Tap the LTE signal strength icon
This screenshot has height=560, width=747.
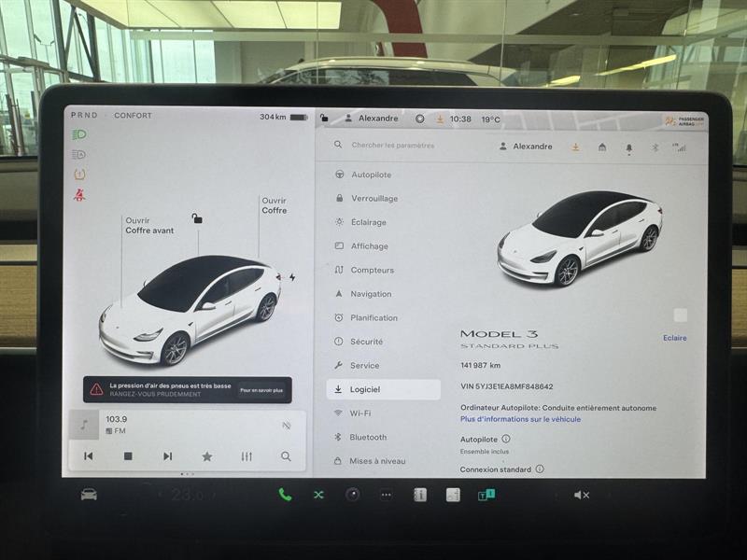pos(680,147)
